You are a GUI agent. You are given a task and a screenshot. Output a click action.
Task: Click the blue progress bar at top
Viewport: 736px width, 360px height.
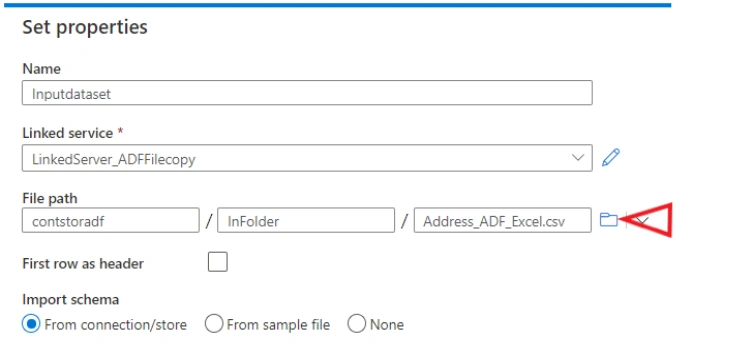337,5
